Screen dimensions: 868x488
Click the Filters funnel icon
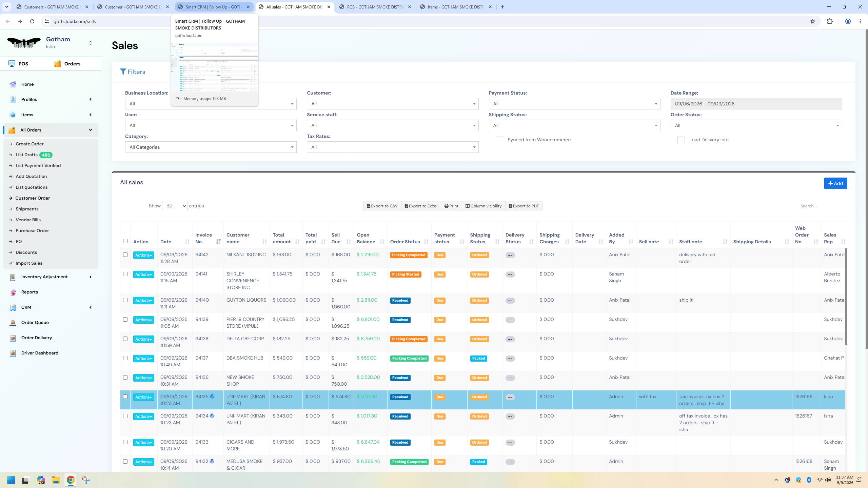coord(123,72)
